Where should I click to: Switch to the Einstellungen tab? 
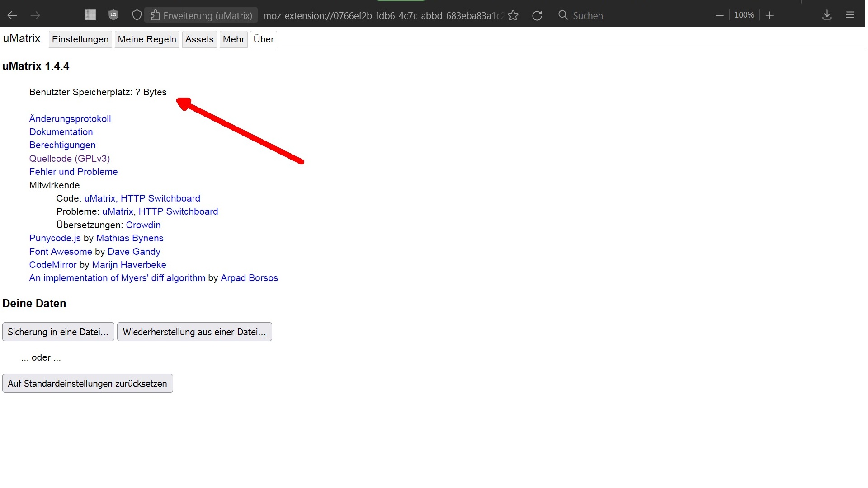(x=80, y=39)
